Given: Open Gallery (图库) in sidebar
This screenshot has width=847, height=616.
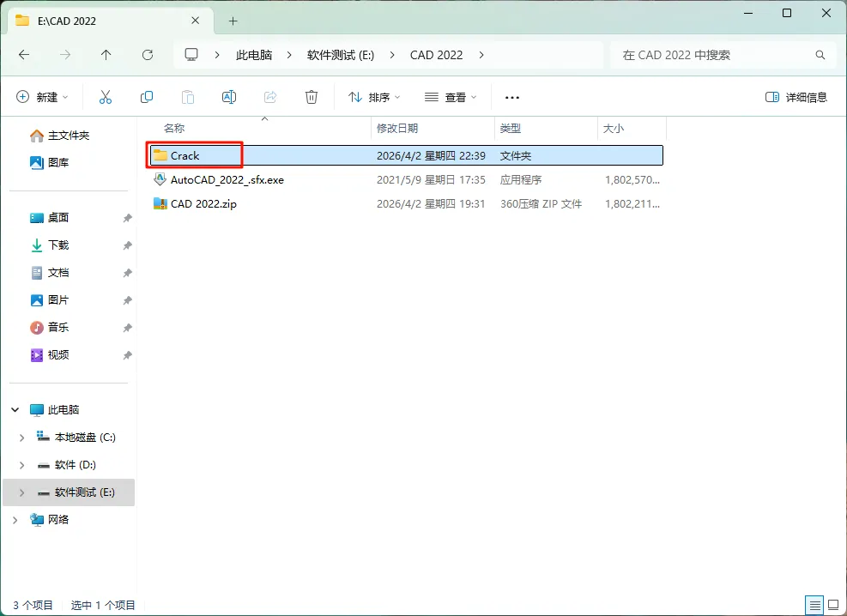Looking at the screenshot, I should click(49, 162).
